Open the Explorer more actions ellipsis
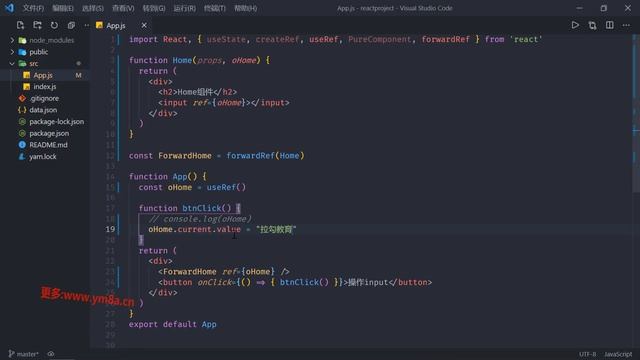 point(87,25)
